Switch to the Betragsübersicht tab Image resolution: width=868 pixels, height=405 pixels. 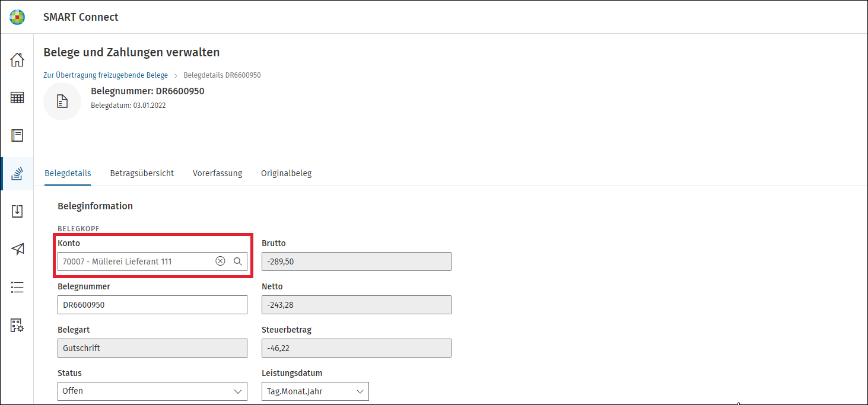[142, 173]
